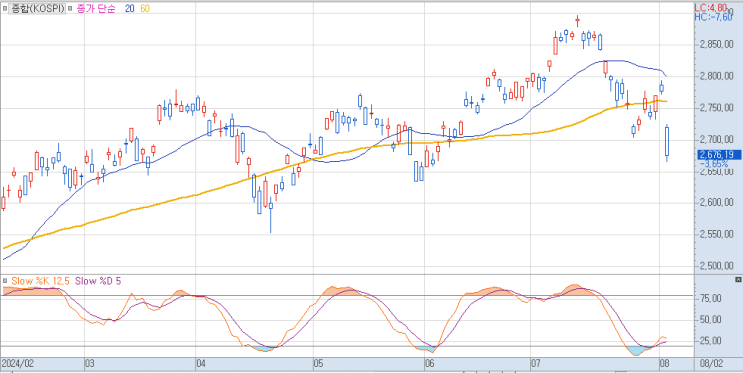Click the 03 month marker on date axis
The height and width of the screenshot is (373, 743).
[x=90, y=364]
